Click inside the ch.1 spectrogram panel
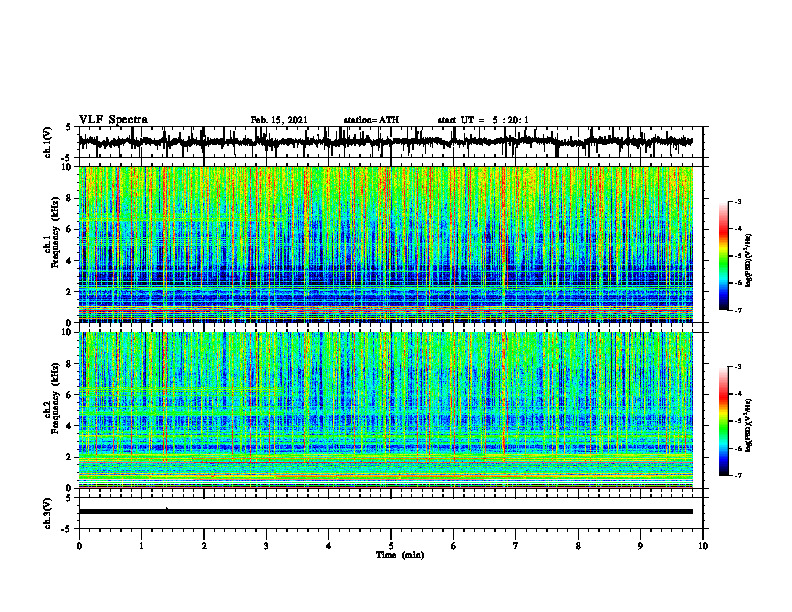Image resolution: width=792 pixels, height=612 pixels. coord(386,244)
